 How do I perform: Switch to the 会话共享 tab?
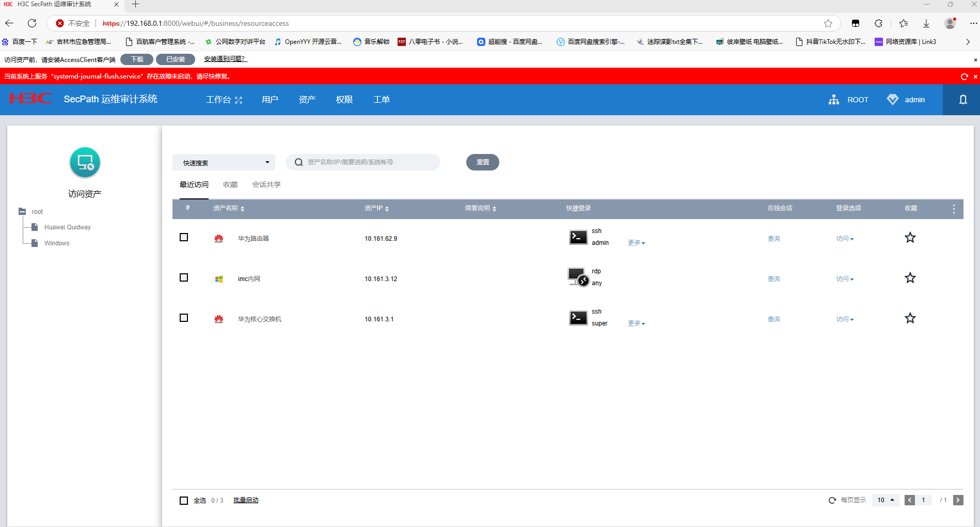pyautogui.click(x=266, y=184)
